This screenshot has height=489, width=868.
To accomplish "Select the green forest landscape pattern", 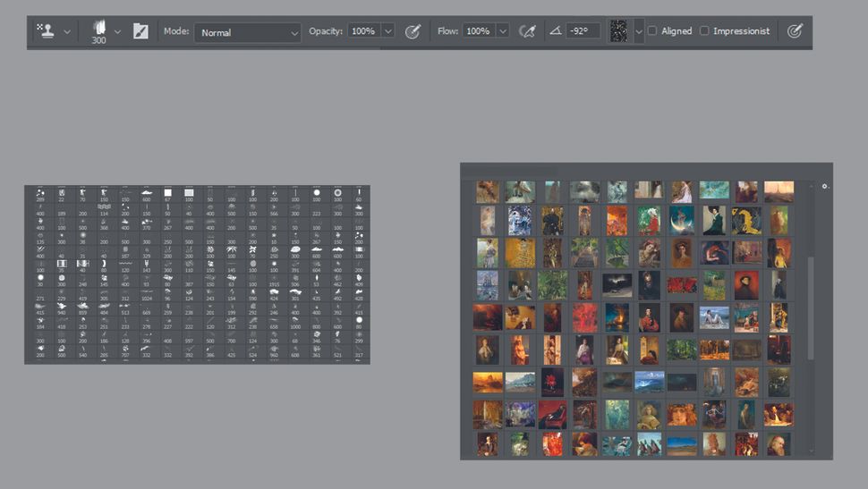I will [682, 350].
